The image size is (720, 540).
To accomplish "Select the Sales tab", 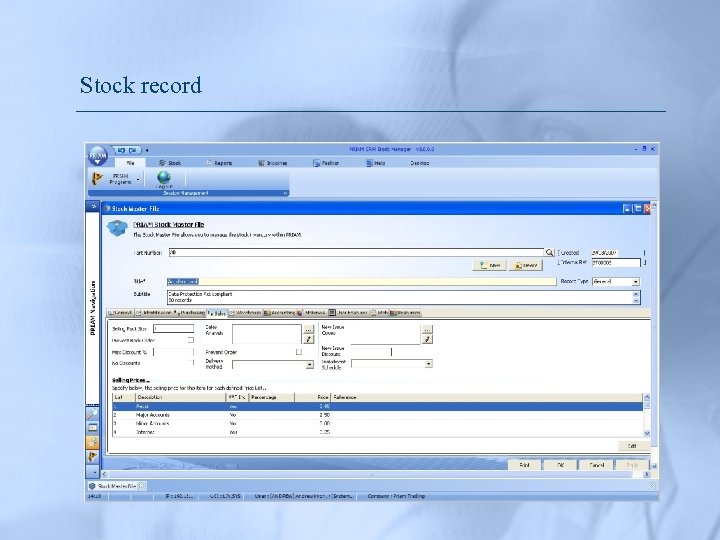I will [x=217, y=313].
